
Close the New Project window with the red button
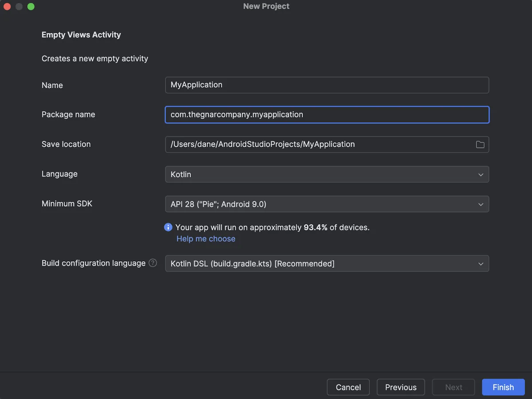coord(7,6)
